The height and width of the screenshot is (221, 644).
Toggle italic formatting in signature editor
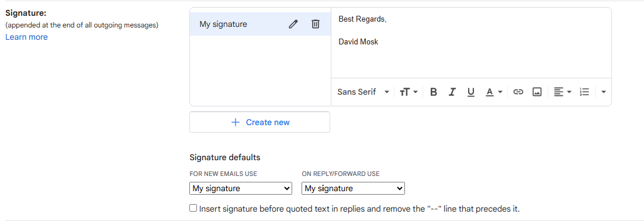click(452, 92)
